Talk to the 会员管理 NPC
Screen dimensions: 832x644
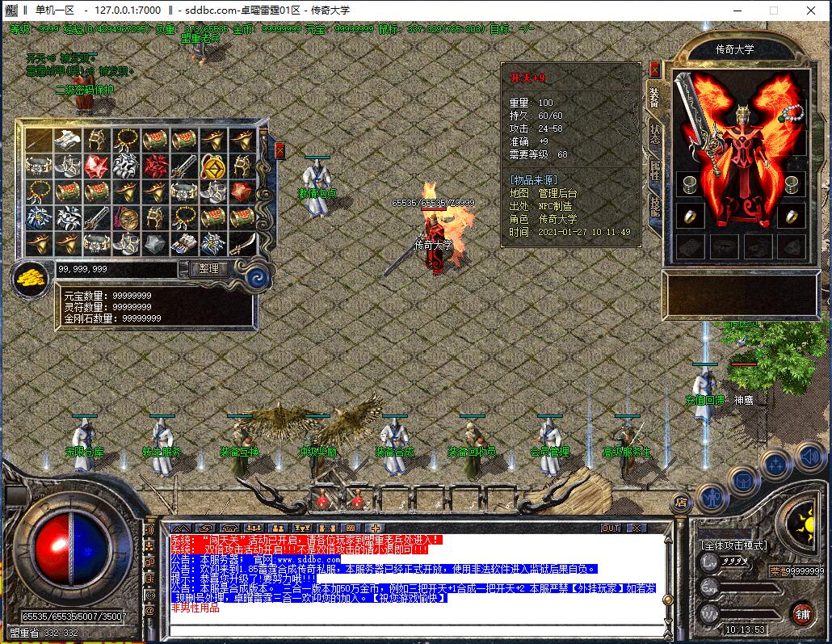pos(549,445)
